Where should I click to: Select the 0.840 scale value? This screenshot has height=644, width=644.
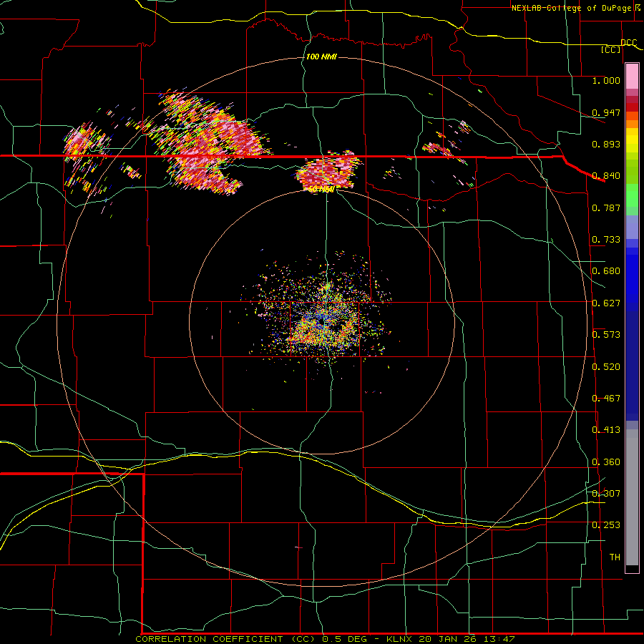pyautogui.click(x=606, y=176)
